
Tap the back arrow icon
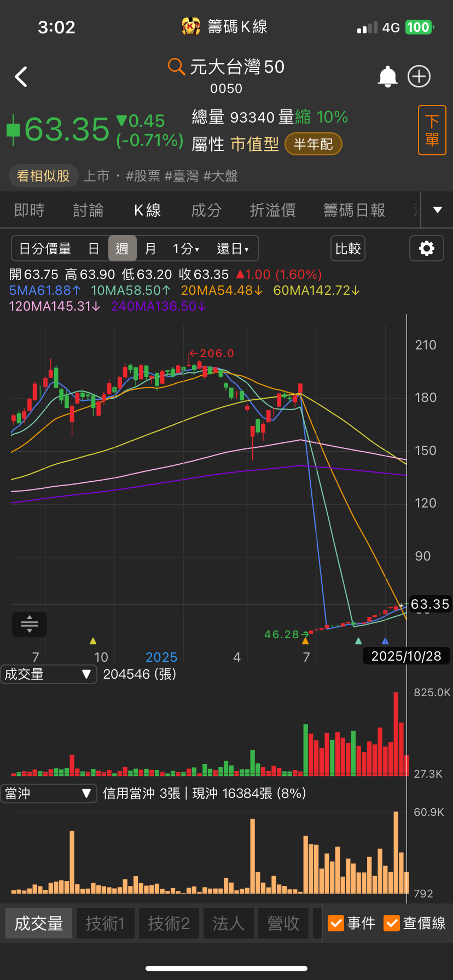tap(21, 77)
